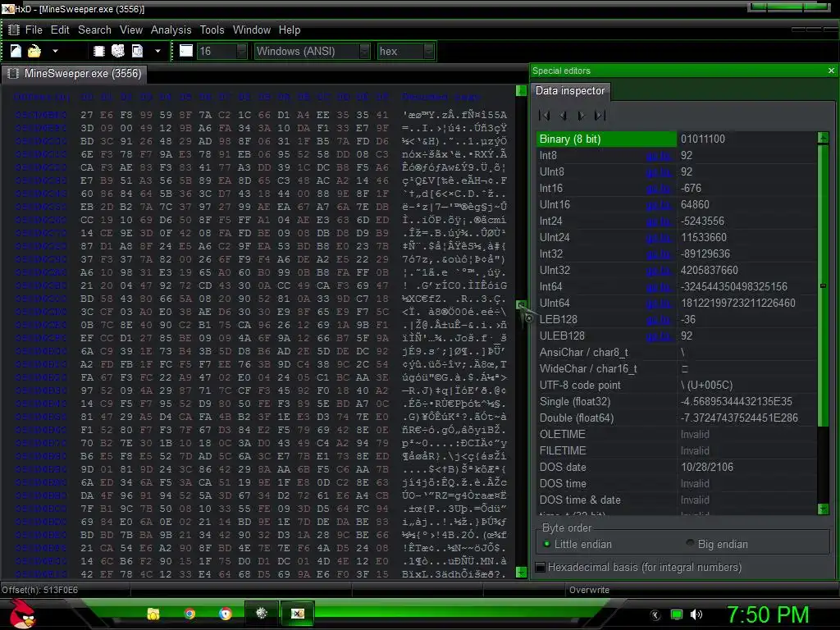This screenshot has width=840, height=630.
Task: Click the New file toolbar icon
Action: (16, 51)
